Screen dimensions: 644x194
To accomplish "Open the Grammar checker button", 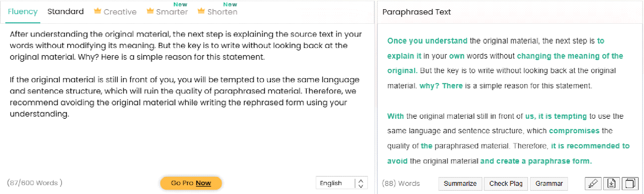I will [549, 184].
